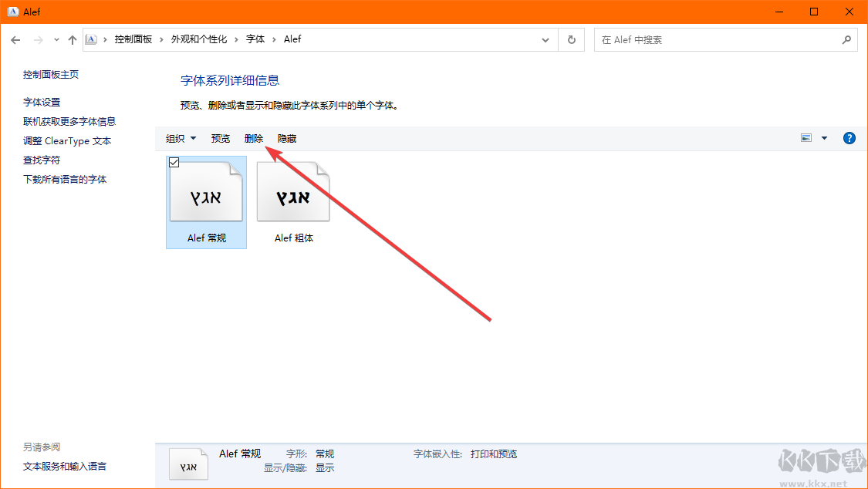Click the Alef 常规 font preview icon in details pane
Screen dimensions: 868x489
click(188, 464)
